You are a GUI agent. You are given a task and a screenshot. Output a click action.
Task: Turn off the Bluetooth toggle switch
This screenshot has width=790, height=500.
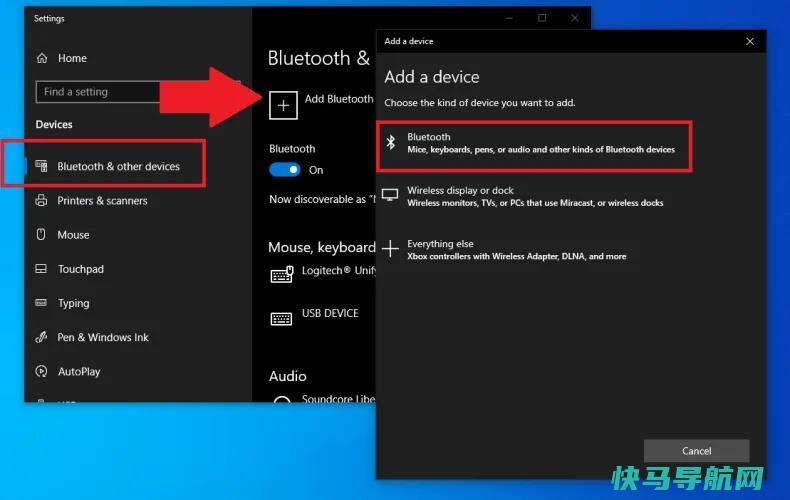(285, 170)
